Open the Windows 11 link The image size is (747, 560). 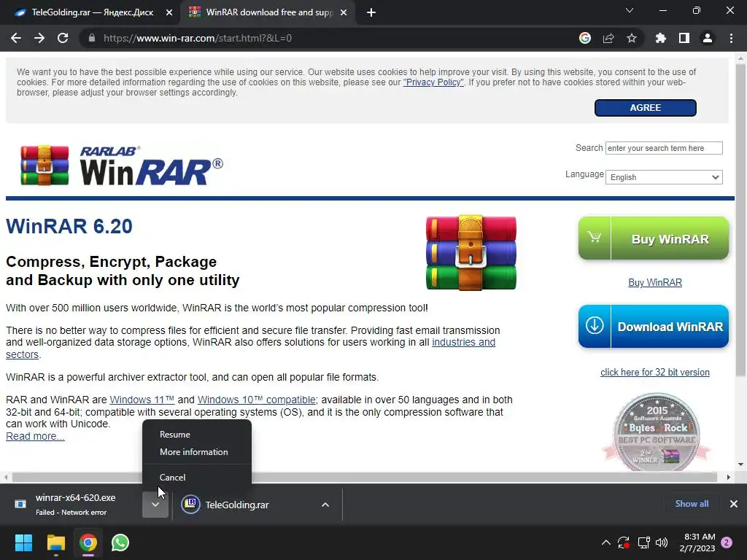point(142,400)
